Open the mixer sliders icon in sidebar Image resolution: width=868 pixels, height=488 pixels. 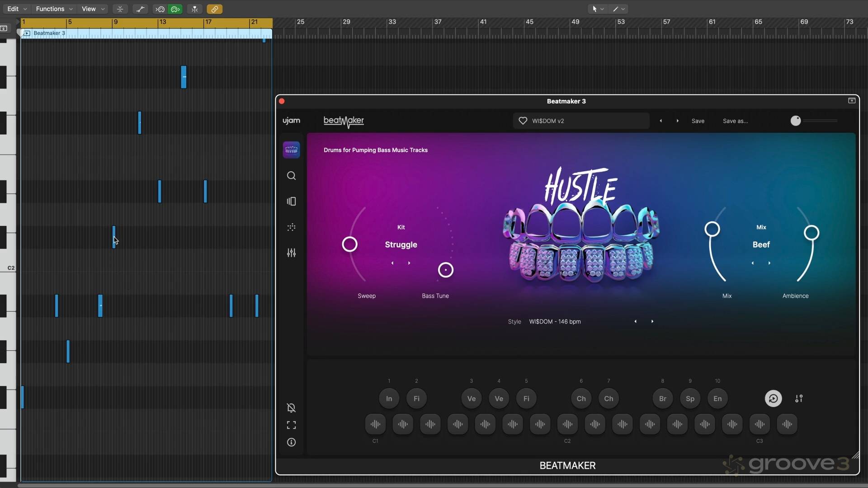pos(291,253)
